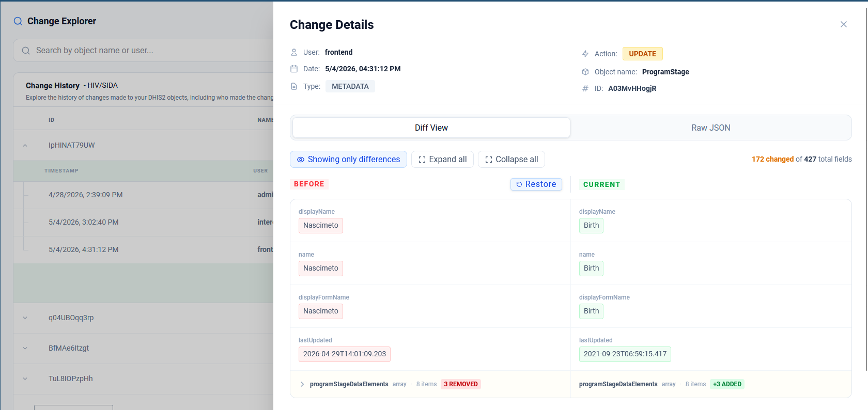Image resolution: width=868 pixels, height=410 pixels.
Task: Click the lightning icon beside Action
Action: [585, 54]
